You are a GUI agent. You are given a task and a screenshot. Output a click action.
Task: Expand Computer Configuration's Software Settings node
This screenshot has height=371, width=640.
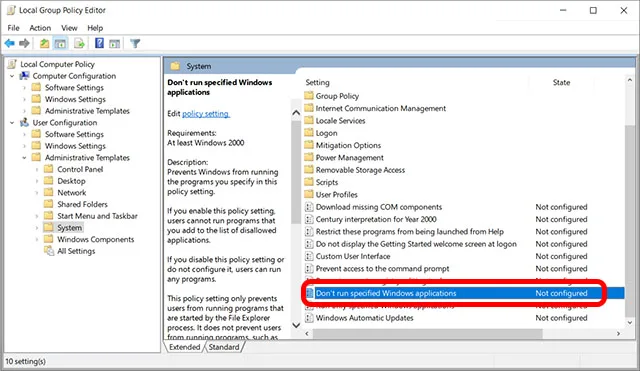[x=24, y=88]
